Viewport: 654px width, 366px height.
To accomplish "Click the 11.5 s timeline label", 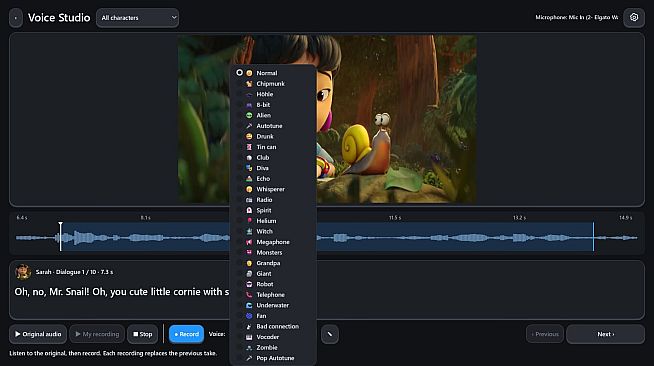I will coord(395,218).
